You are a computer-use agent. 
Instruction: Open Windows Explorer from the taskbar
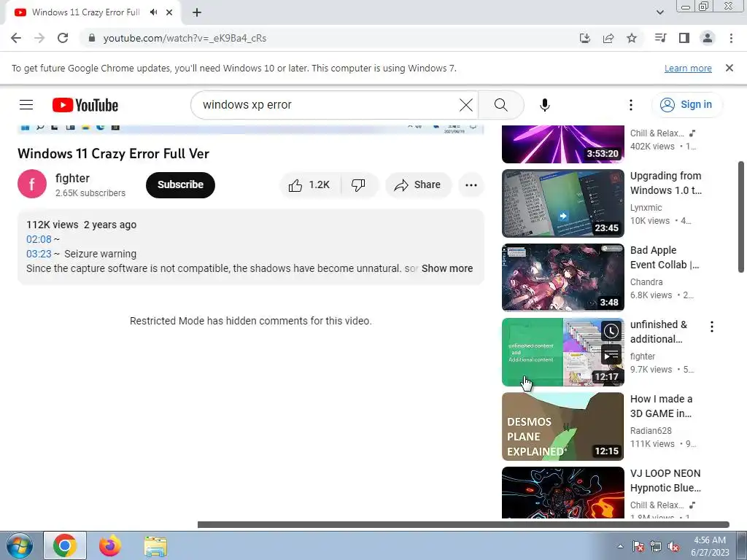155,546
